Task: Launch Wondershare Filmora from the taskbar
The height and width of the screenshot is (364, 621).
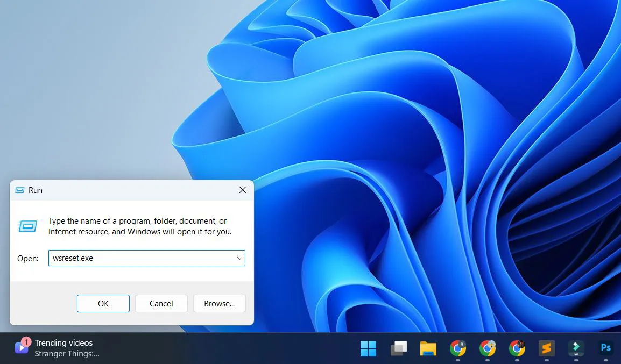Action: point(576,349)
